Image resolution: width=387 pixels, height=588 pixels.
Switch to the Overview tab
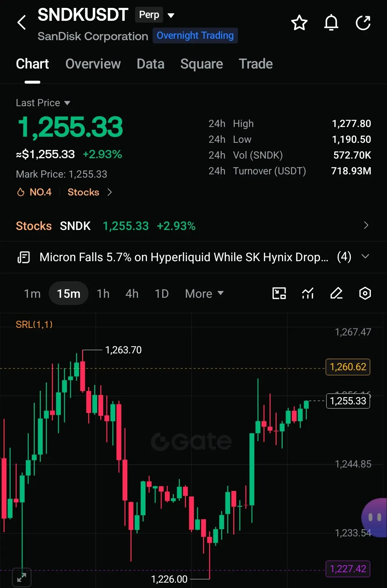coord(93,64)
